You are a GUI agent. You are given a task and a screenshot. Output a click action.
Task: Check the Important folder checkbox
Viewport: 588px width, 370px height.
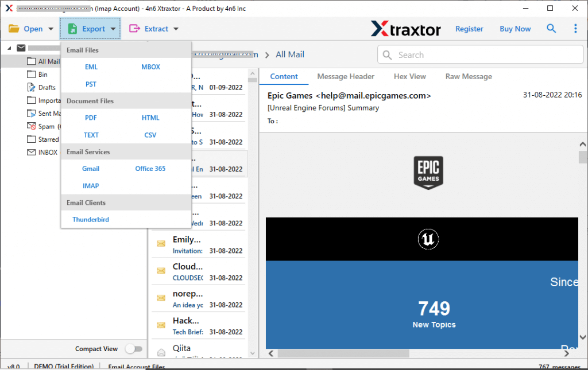pyautogui.click(x=32, y=100)
